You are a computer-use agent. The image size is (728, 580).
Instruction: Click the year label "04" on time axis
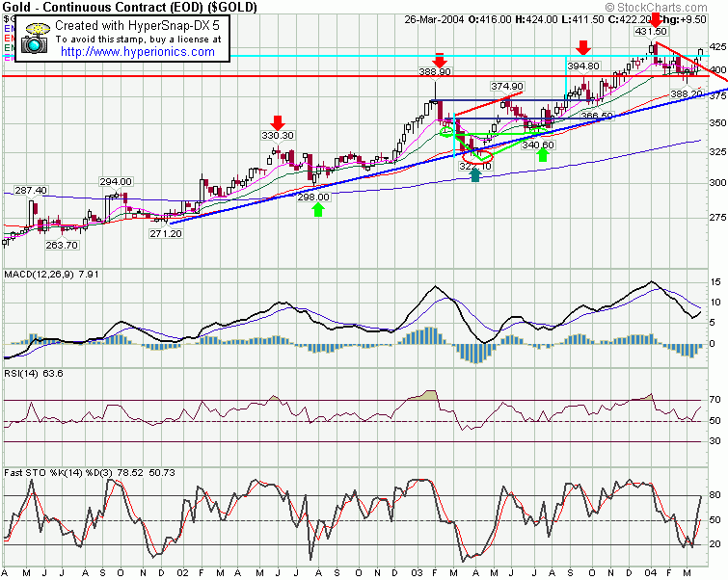(651, 573)
